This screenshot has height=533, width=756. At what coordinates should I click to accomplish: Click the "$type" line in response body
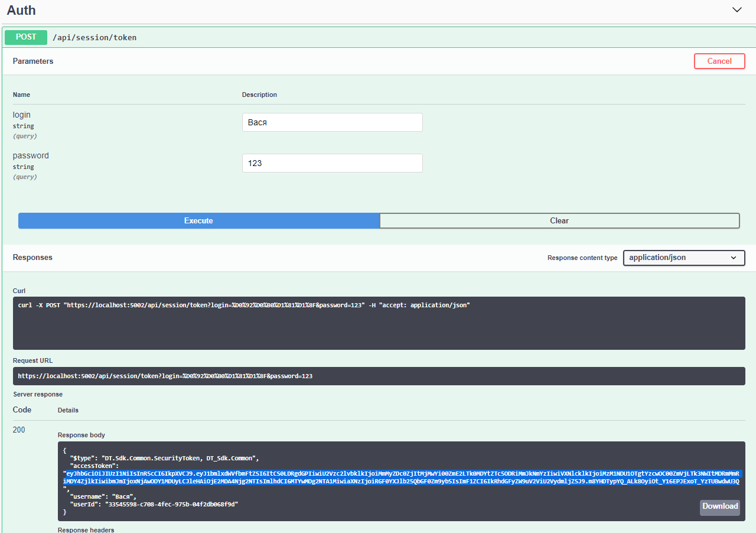pyautogui.click(x=164, y=458)
